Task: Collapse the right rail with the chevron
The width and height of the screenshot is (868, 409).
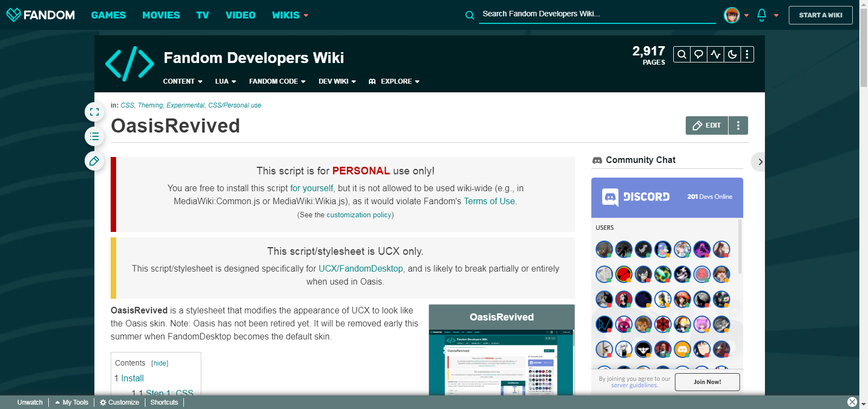Action: (759, 162)
